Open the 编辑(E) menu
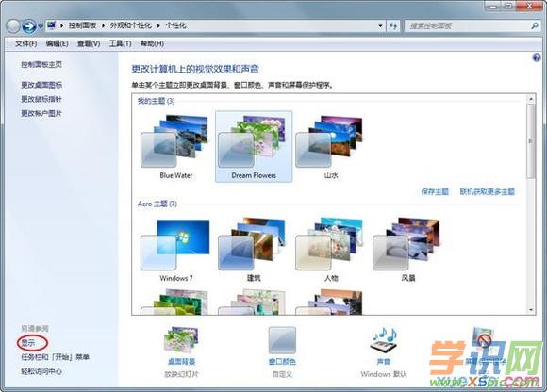The width and height of the screenshot is (547, 392). [x=57, y=43]
